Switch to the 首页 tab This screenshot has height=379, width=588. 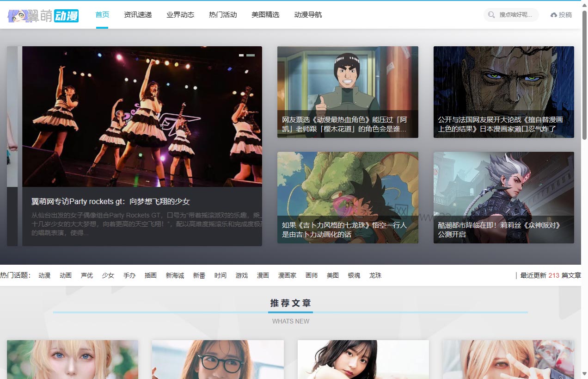(102, 14)
